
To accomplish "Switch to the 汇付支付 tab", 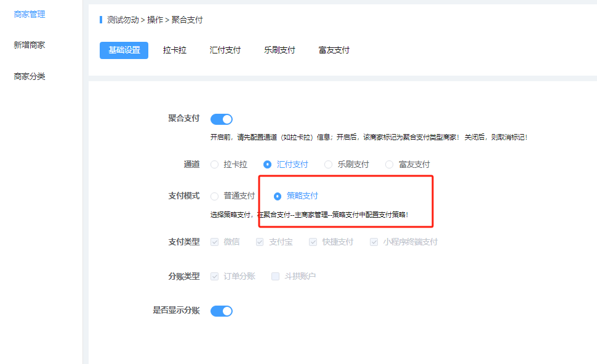I will point(225,50).
